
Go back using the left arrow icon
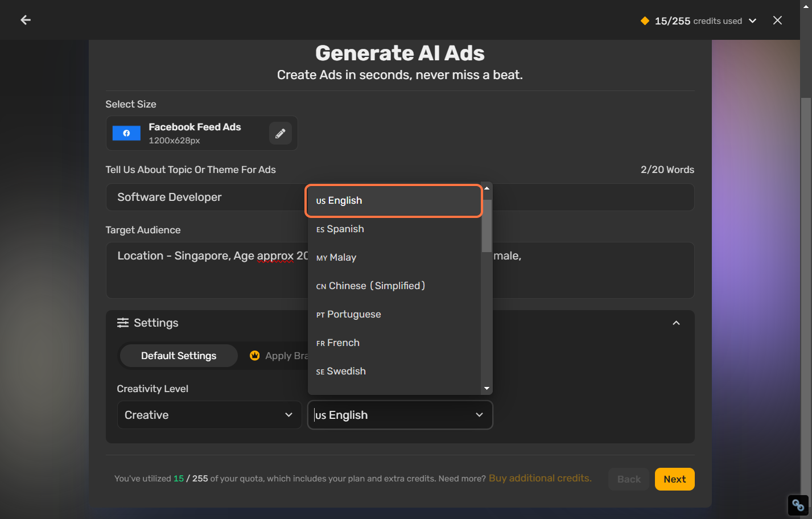click(26, 20)
